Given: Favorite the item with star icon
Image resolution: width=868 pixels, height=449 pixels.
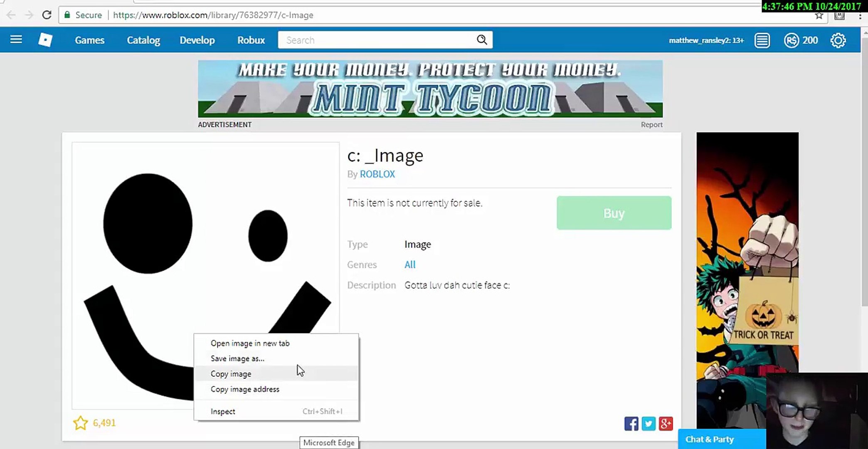Looking at the screenshot, I should click(80, 423).
